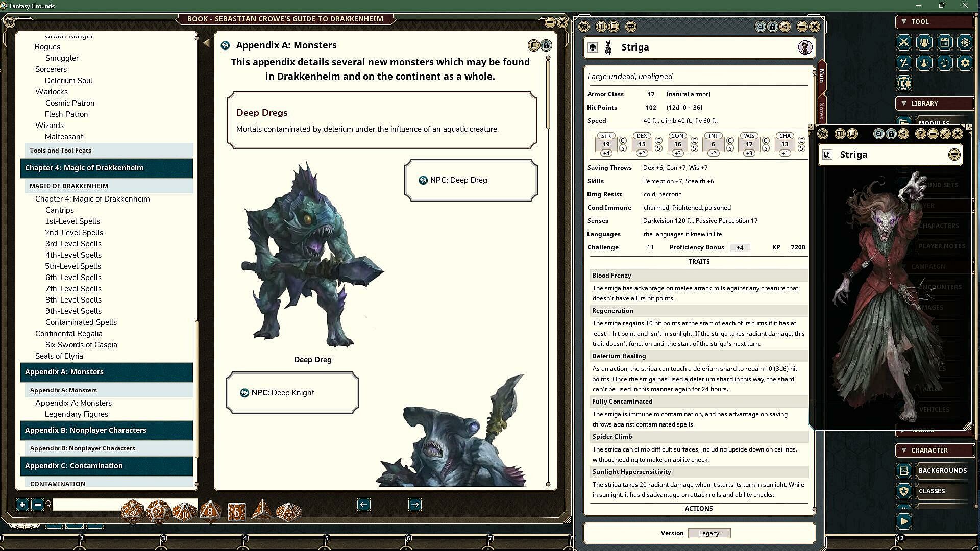Screen dimensions: 980x551
Task: Open the combat tracker tool icon
Action: click(903, 42)
